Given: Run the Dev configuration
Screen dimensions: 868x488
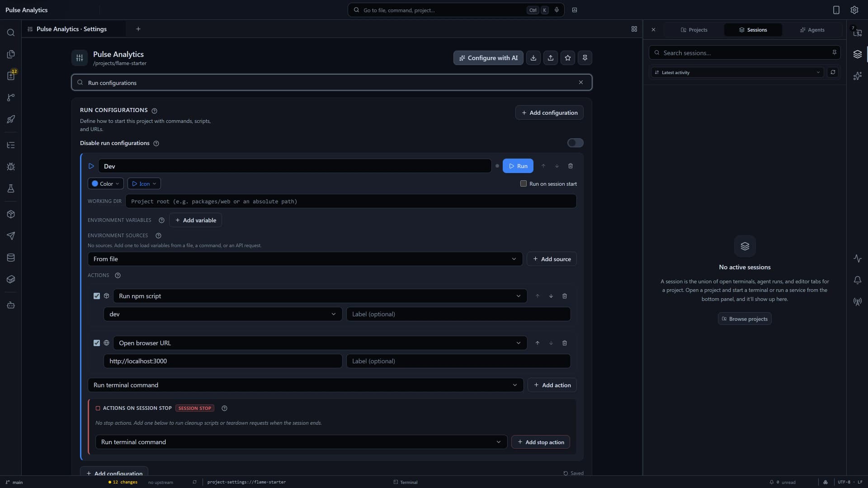Looking at the screenshot, I should click(518, 166).
